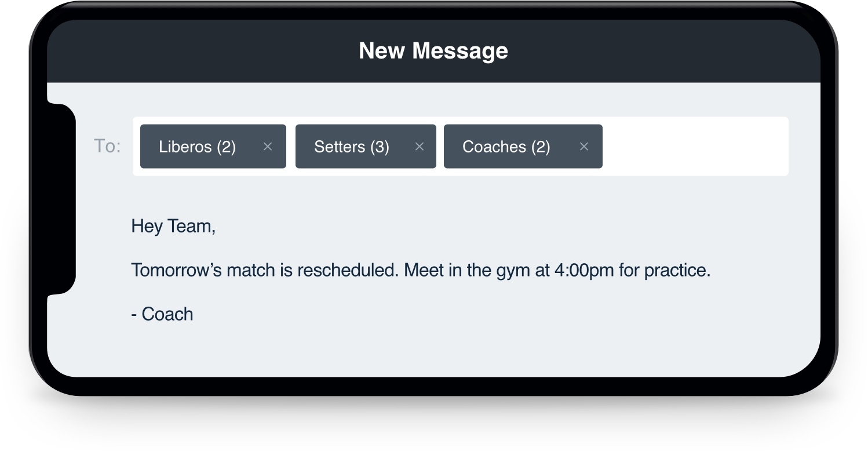Remove the Liberos (2) recipient chip
Image resolution: width=868 pixels, height=451 pixels.
[267, 147]
